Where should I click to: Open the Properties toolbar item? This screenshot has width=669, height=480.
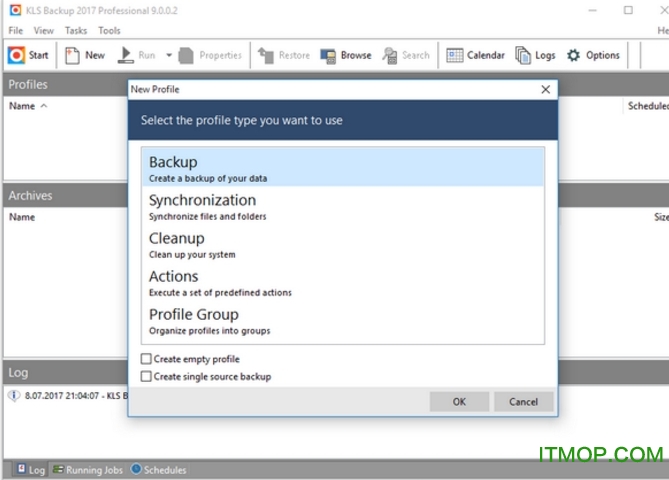(210, 55)
